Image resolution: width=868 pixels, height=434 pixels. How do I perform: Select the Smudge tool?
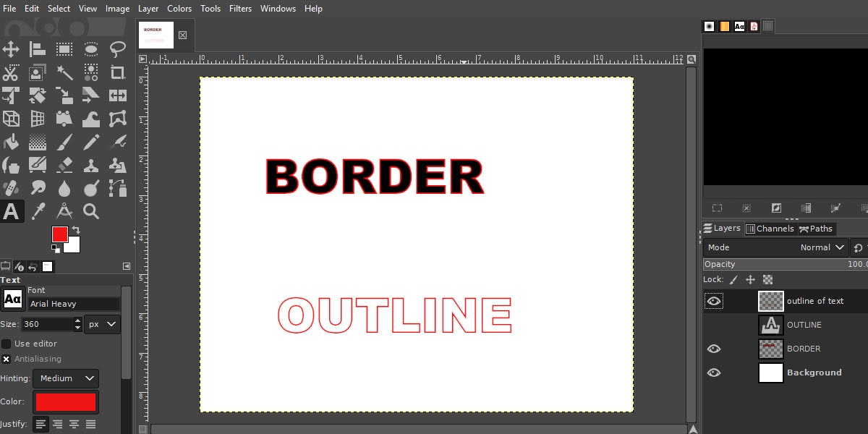pyautogui.click(x=38, y=188)
